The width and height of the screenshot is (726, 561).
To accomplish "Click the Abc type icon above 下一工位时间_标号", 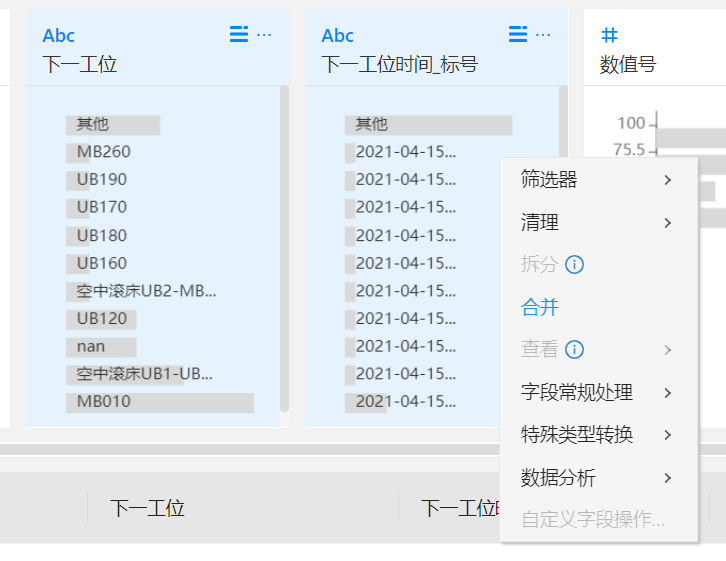I will click(338, 36).
